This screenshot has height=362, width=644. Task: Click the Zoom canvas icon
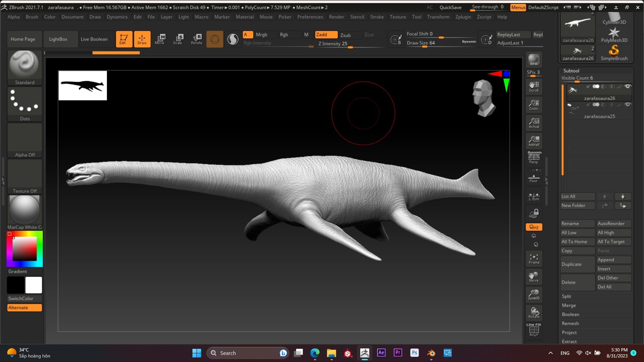(534, 105)
